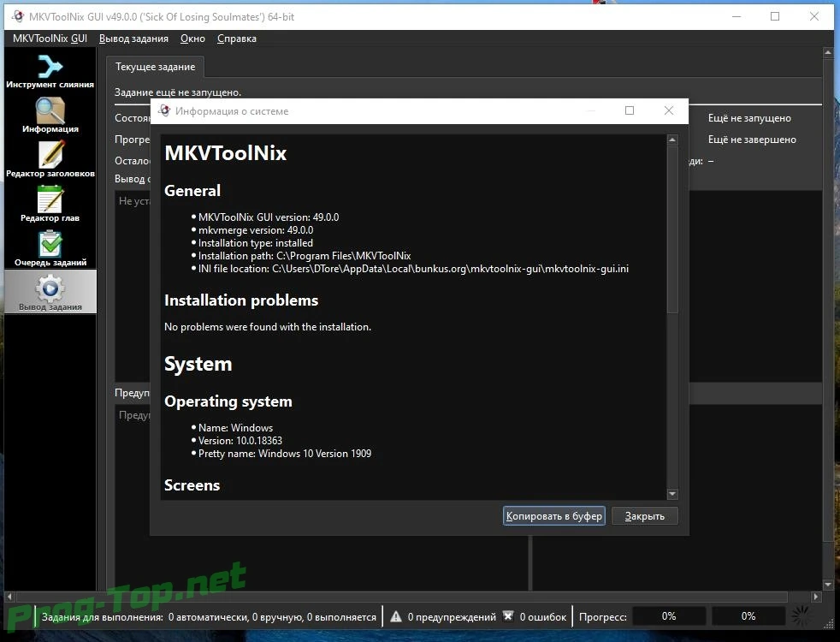The image size is (840, 642).
Task: Click the INI file location line
Action: [x=413, y=269]
